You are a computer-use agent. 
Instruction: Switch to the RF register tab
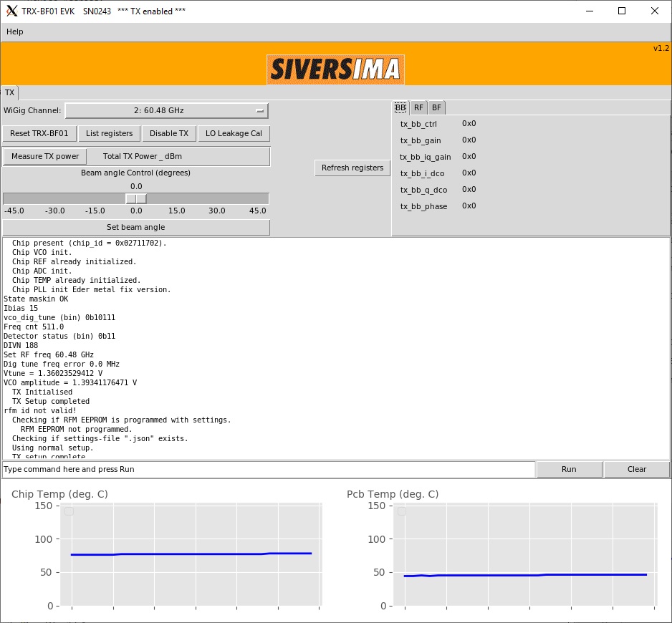point(419,107)
